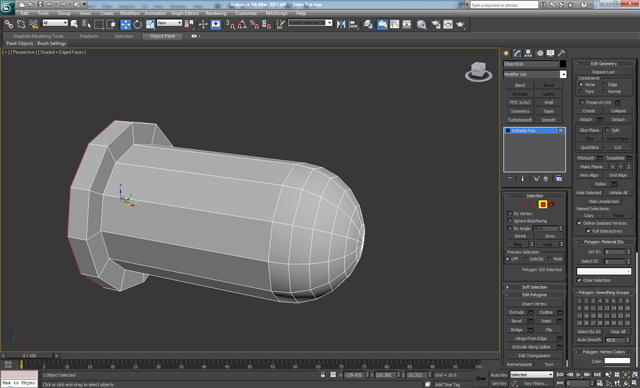Uncheck Delete Isolated Vertices
Viewport: 640px width, 388px height.
point(579,223)
